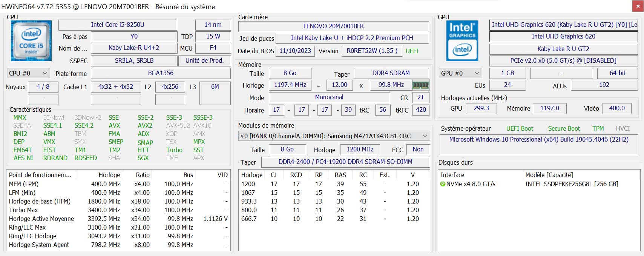Click the LENOVO 20M7001BFR motherboard field

(x=333, y=26)
